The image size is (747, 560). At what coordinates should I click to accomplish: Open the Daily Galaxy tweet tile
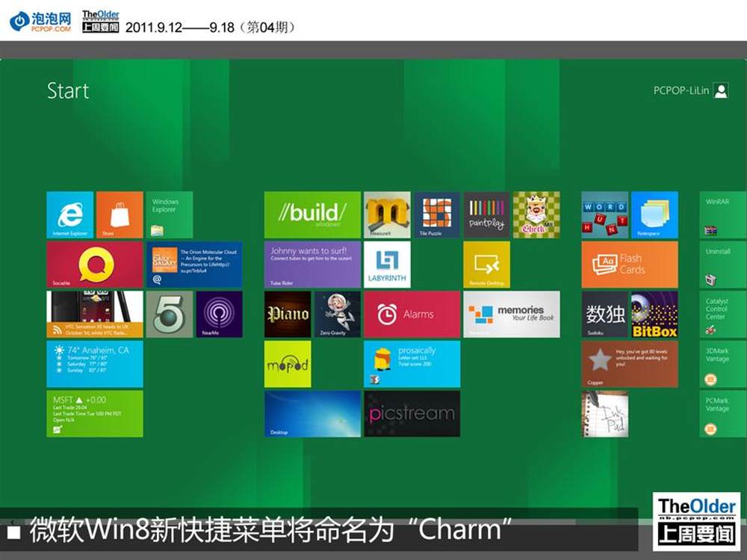pyautogui.click(x=194, y=264)
